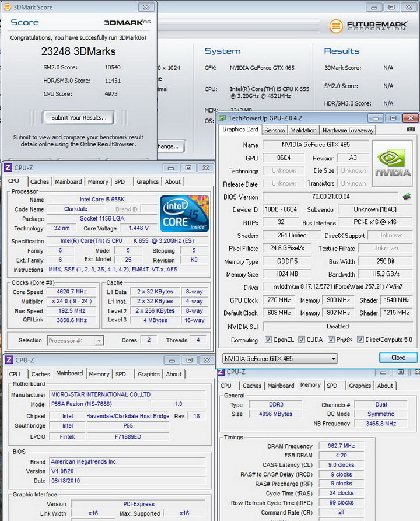Click the GPU Clock value 770 MHz
The width and height of the screenshot is (420, 521).
click(x=279, y=300)
